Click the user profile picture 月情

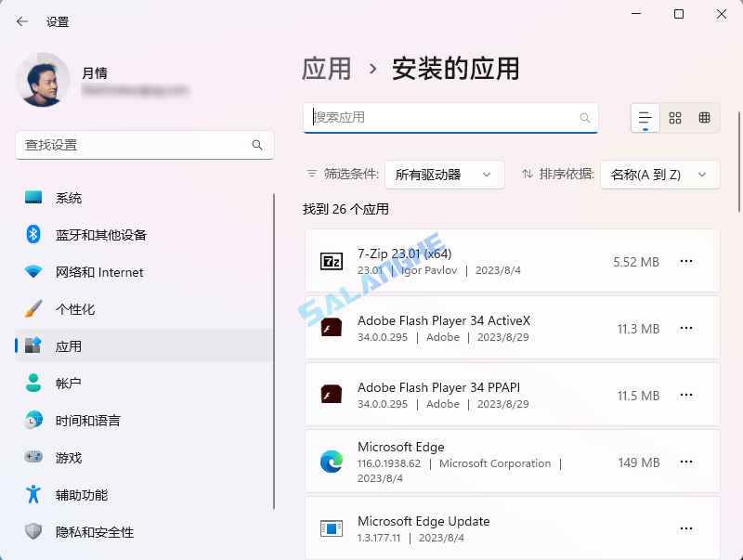tap(44, 81)
